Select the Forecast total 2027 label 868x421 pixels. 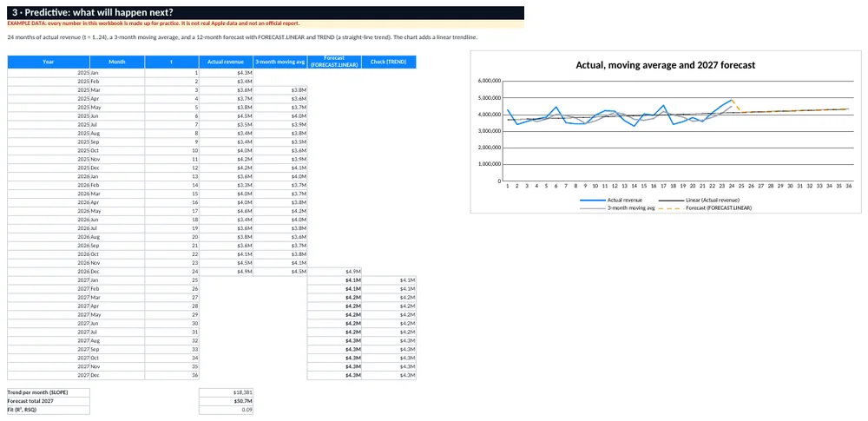(48, 401)
